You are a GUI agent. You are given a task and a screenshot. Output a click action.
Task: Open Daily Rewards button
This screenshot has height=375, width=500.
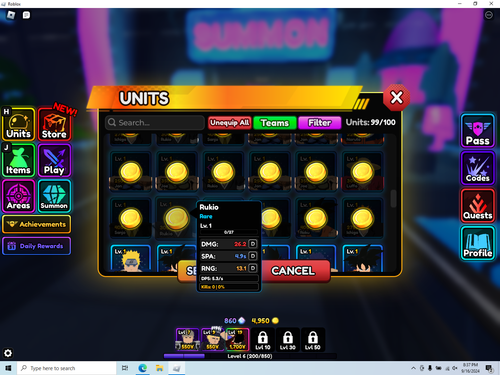pyautogui.click(x=36, y=246)
